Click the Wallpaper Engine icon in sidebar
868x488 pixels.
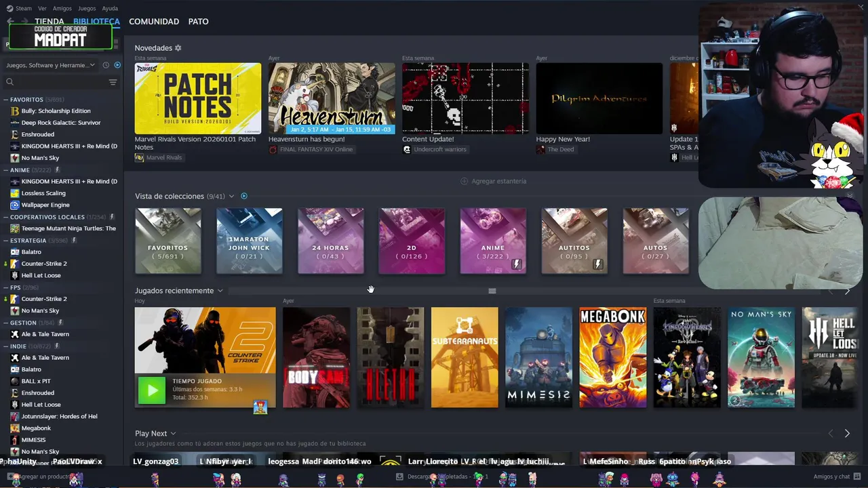[15, 205]
